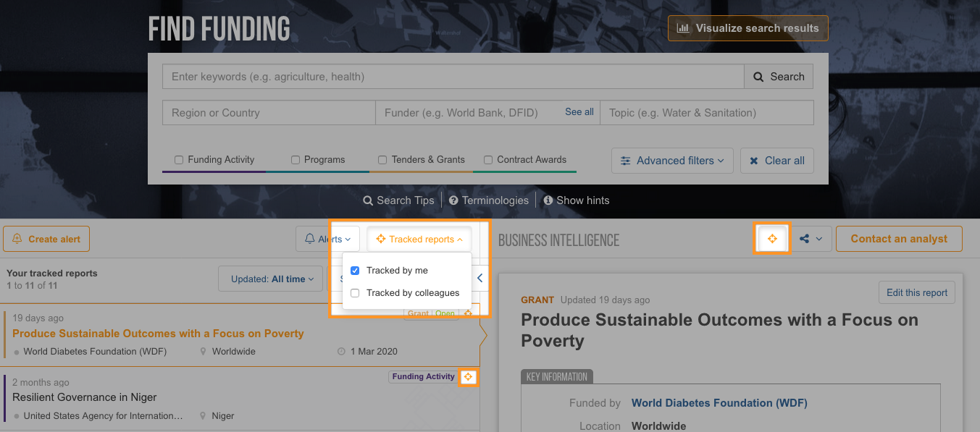The height and width of the screenshot is (432, 980).
Task: Click the sliders icon in Advanced filters
Action: pos(626,161)
